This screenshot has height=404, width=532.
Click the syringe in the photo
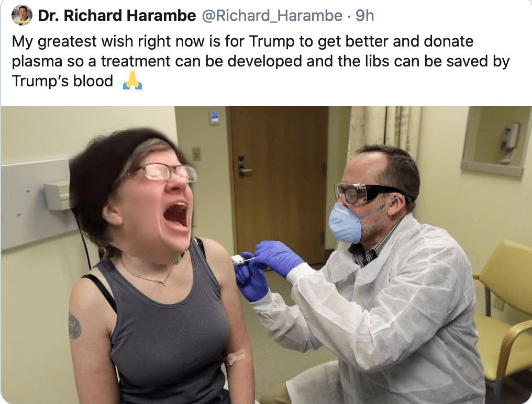[243, 260]
